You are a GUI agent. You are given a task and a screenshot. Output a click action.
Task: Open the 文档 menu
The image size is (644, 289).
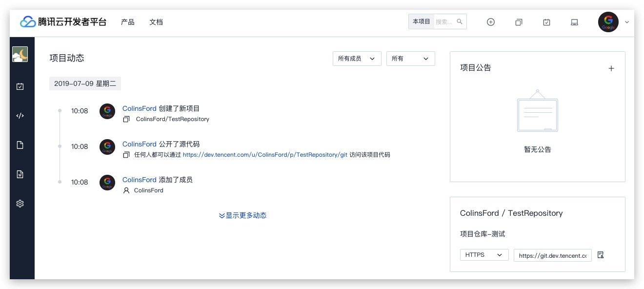[156, 22]
